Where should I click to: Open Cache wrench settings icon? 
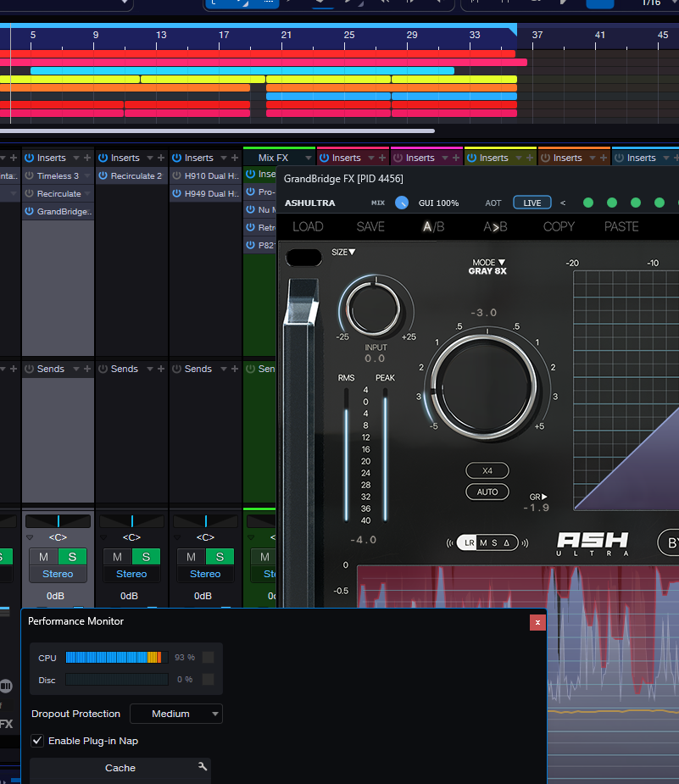click(x=203, y=766)
